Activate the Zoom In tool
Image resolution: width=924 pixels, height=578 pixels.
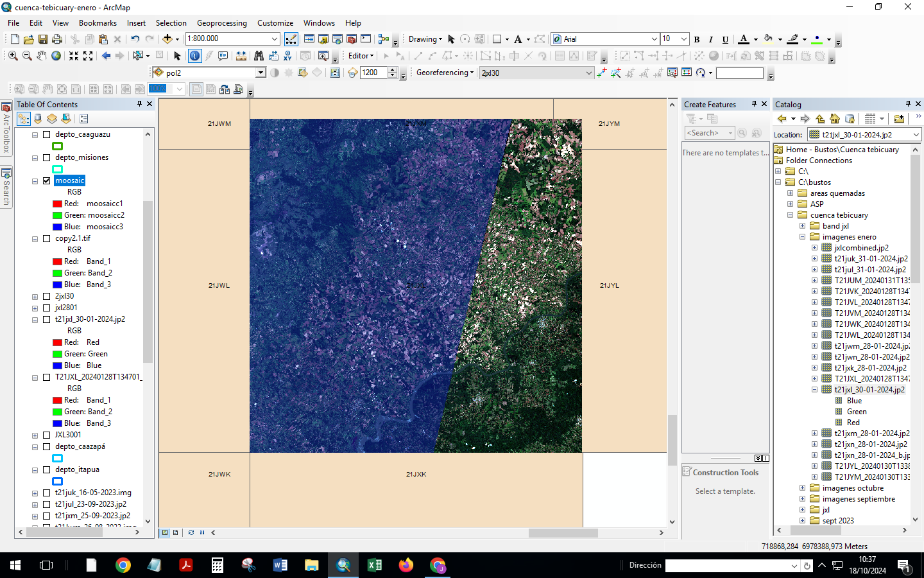pyautogui.click(x=13, y=56)
